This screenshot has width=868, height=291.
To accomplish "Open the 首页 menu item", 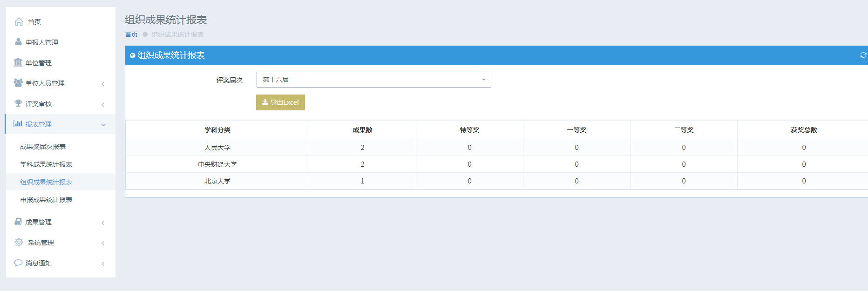I will 61,22.
